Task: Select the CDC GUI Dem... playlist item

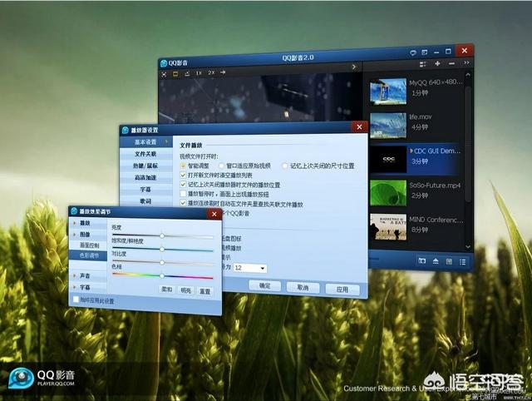Action: tap(415, 159)
